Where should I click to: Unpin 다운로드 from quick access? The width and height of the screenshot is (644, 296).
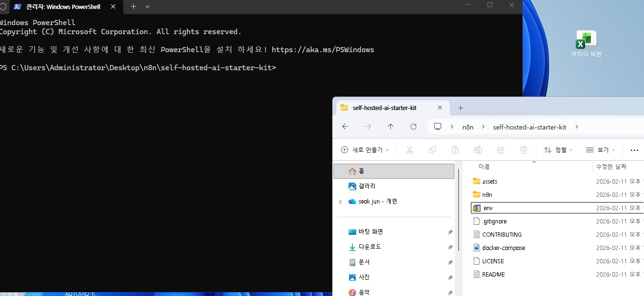click(450, 247)
